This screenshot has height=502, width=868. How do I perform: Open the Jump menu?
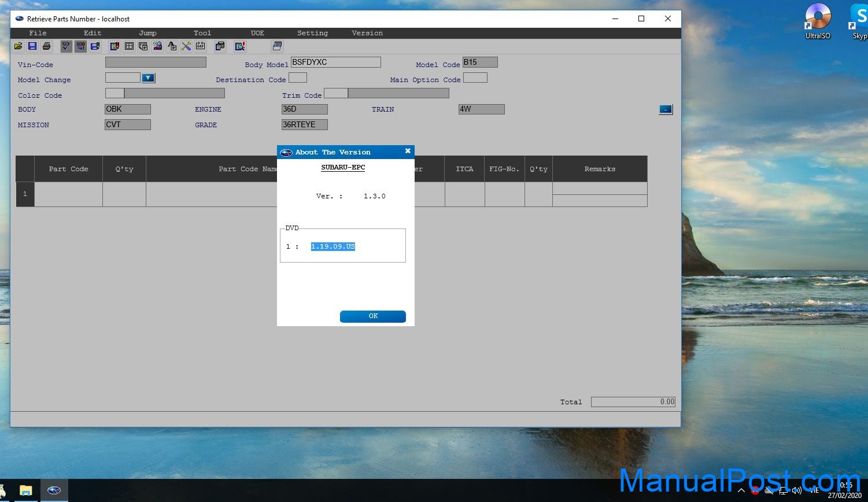click(x=147, y=33)
